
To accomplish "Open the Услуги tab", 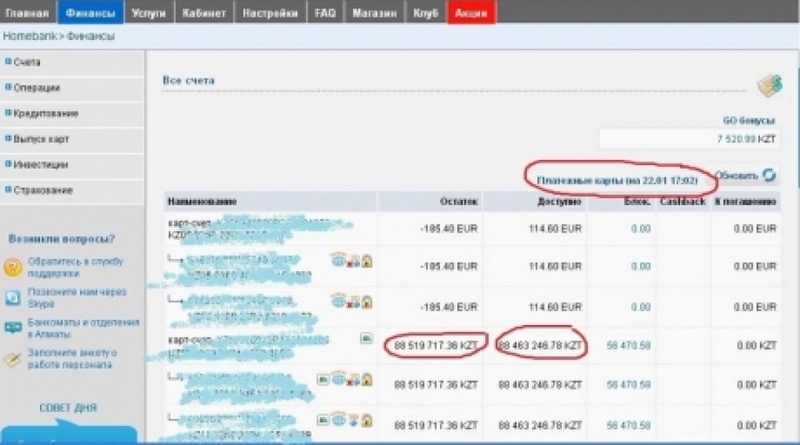I will [x=149, y=13].
